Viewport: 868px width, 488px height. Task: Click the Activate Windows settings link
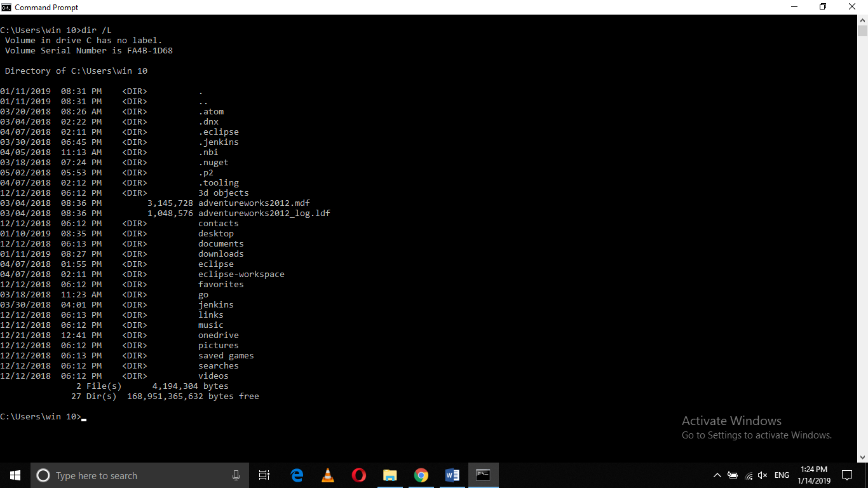click(757, 435)
